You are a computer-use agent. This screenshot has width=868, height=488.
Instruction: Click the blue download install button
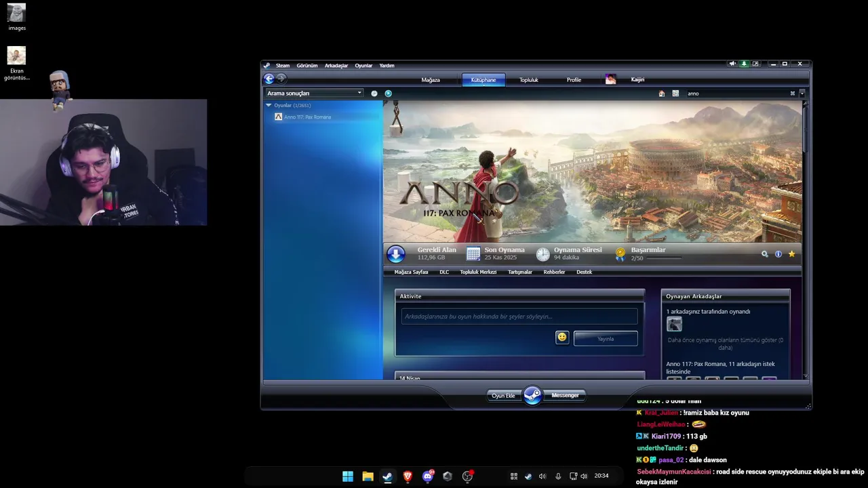point(396,254)
